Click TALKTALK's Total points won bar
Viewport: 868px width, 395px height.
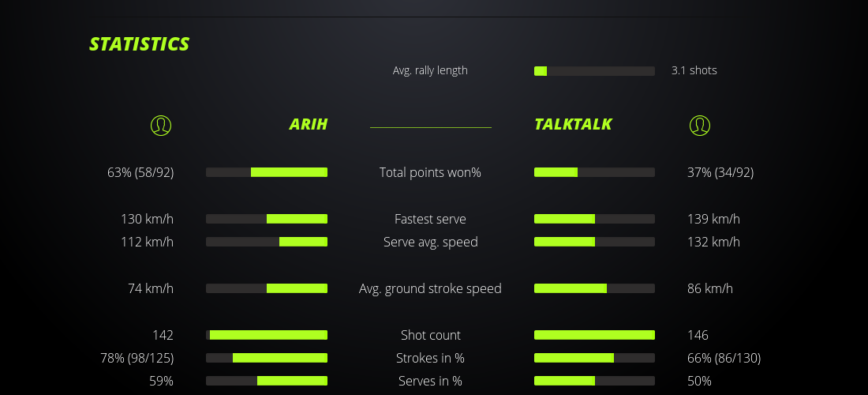pyautogui.click(x=594, y=172)
